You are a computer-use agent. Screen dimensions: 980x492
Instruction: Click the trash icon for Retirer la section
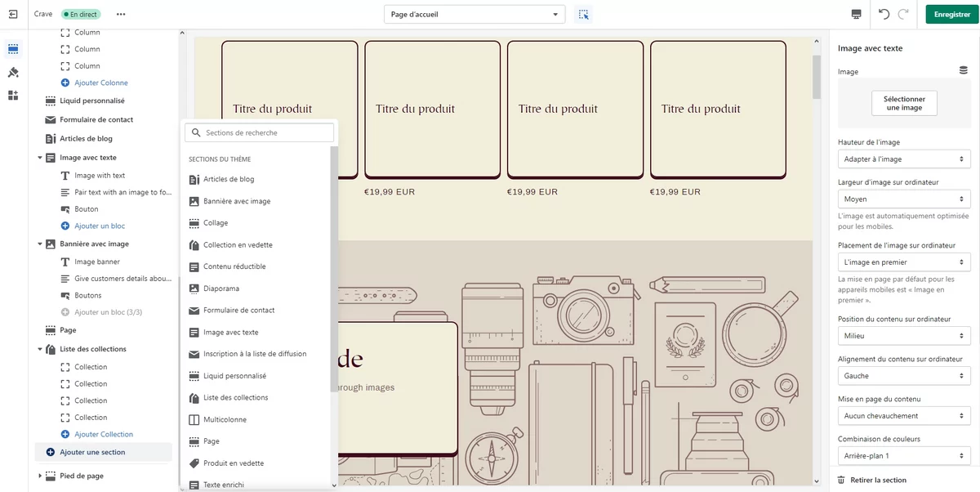[843, 480]
